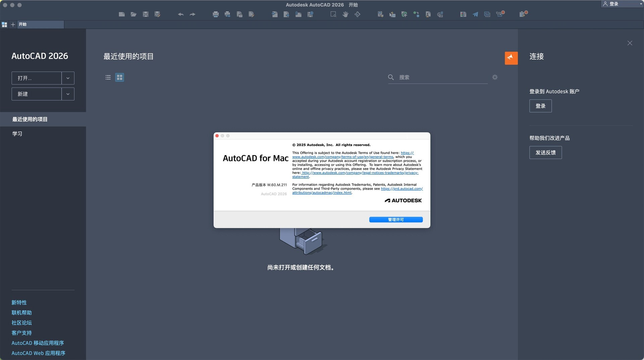Open the general-terms URL in About dialog
Viewport: 644px width, 360px height.
[x=342, y=157]
